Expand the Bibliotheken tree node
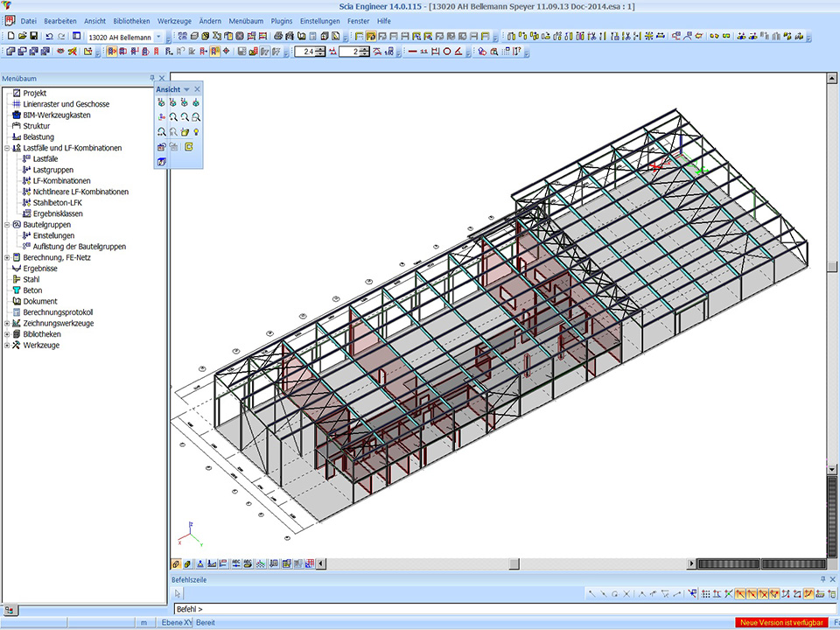Image resolution: width=840 pixels, height=630 pixels. [7, 334]
